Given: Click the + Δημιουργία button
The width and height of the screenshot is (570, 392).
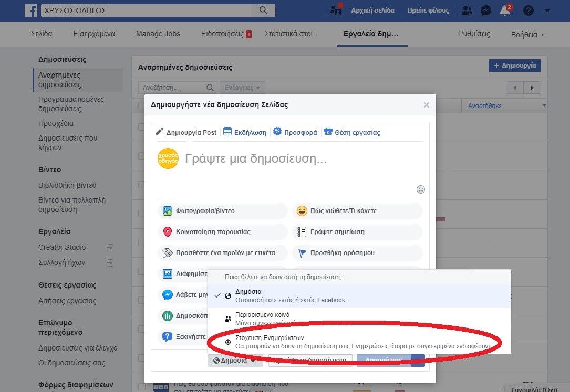Looking at the screenshot, I should tap(514, 66).
